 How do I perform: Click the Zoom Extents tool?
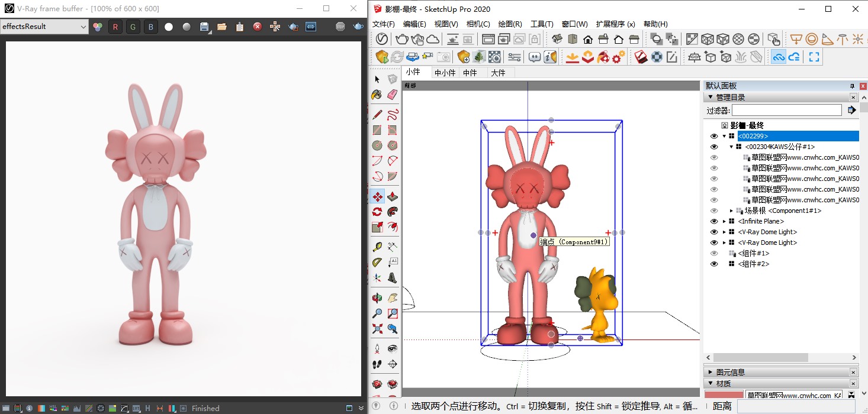point(377,329)
